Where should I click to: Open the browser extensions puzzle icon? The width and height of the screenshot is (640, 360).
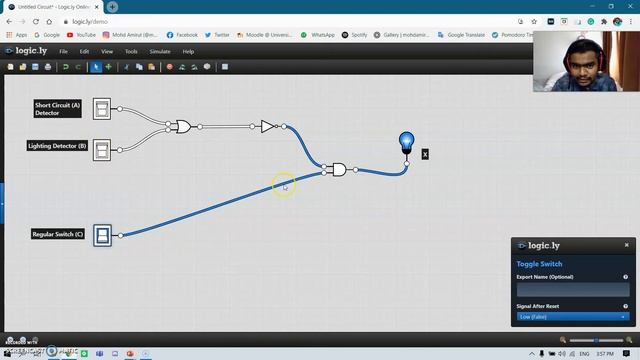click(x=604, y=22)
